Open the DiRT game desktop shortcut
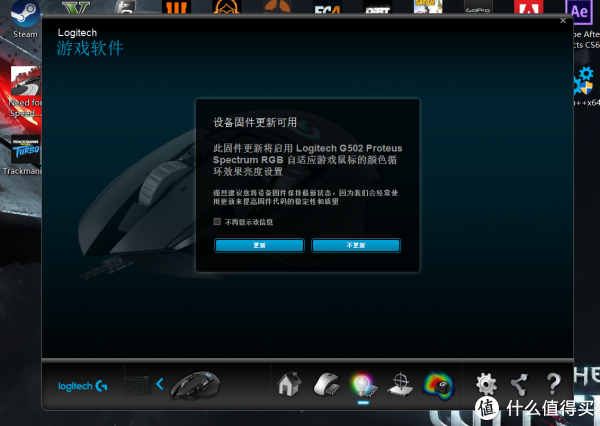The image size is (600, 426). pyautogui.click(x=377, y=7)
